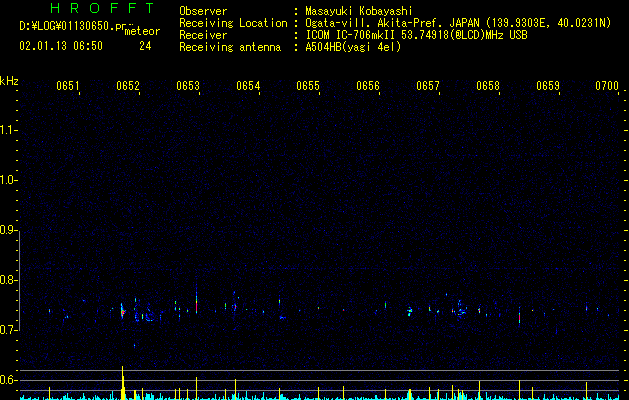Click the Receiver field label
This screenshot has width=629, height=400.
[203, 35]
